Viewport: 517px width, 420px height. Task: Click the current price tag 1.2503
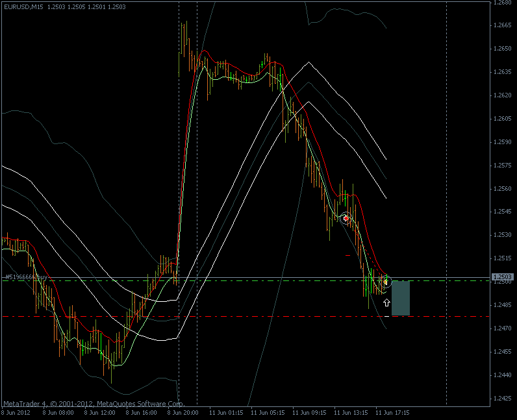click(503, 277)
